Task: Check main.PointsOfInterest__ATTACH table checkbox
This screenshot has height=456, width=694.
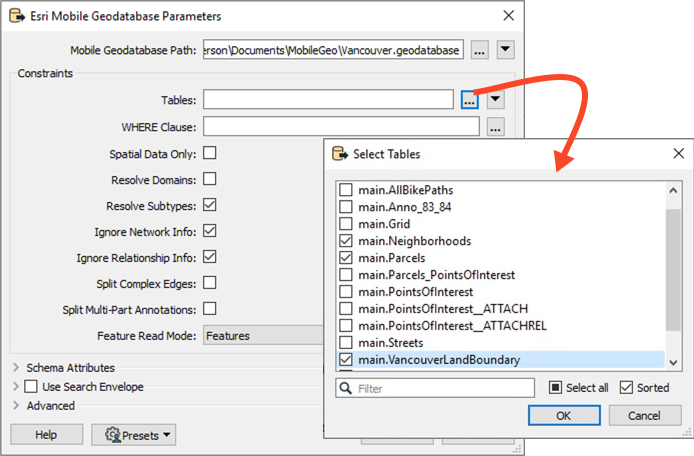Action: point(346,309)
